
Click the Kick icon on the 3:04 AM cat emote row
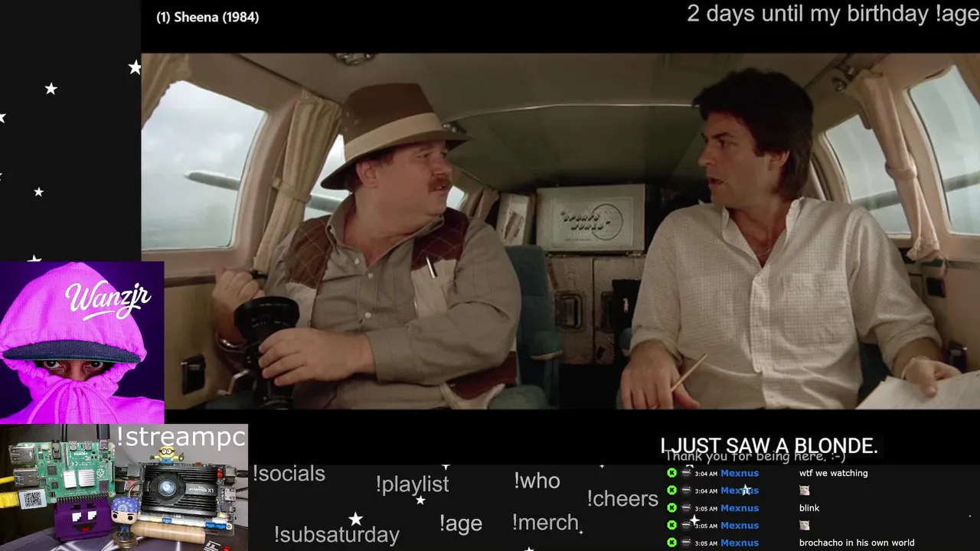(x=671, y=491)
